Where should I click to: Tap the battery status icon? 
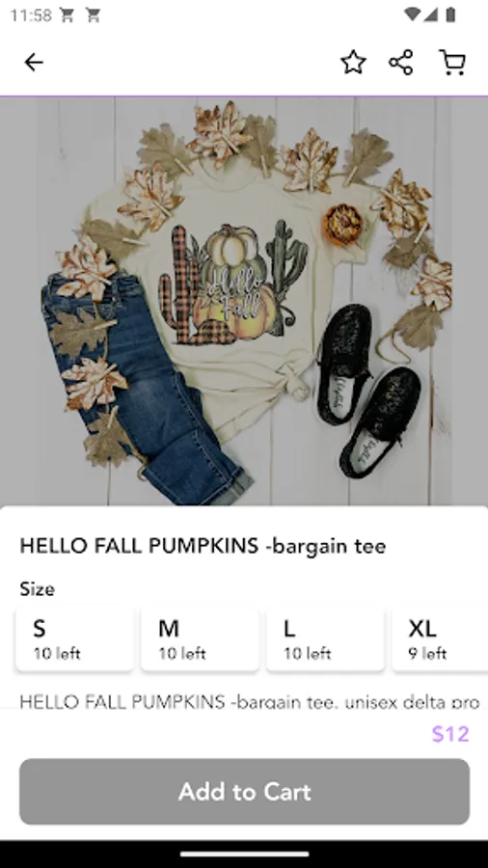point(450,14)
